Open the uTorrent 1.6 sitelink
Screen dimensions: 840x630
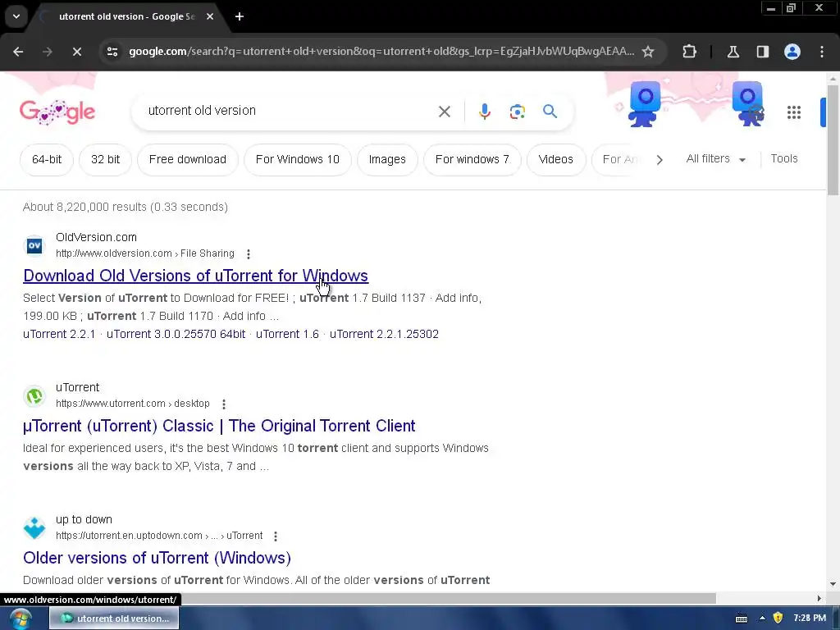[287, 334]
